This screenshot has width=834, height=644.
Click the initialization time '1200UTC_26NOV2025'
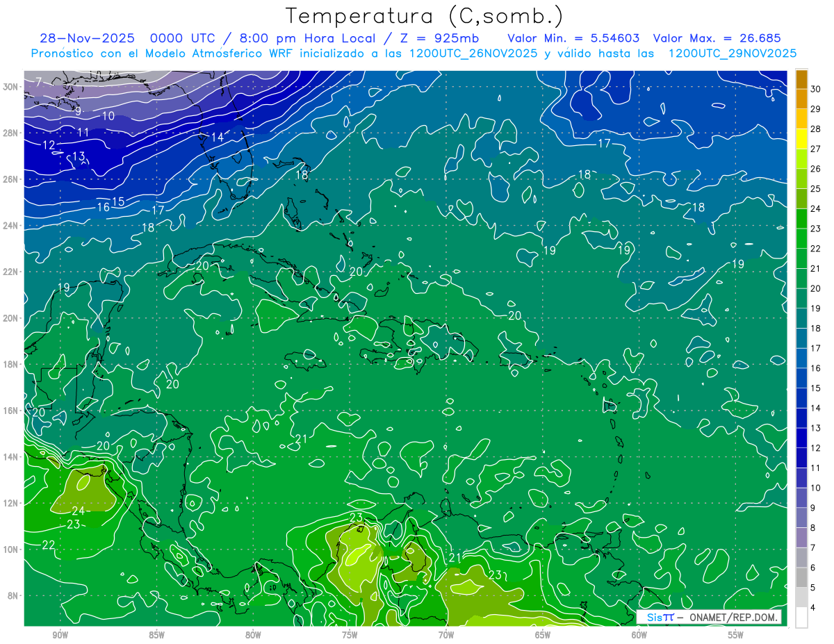pos(472,53)
